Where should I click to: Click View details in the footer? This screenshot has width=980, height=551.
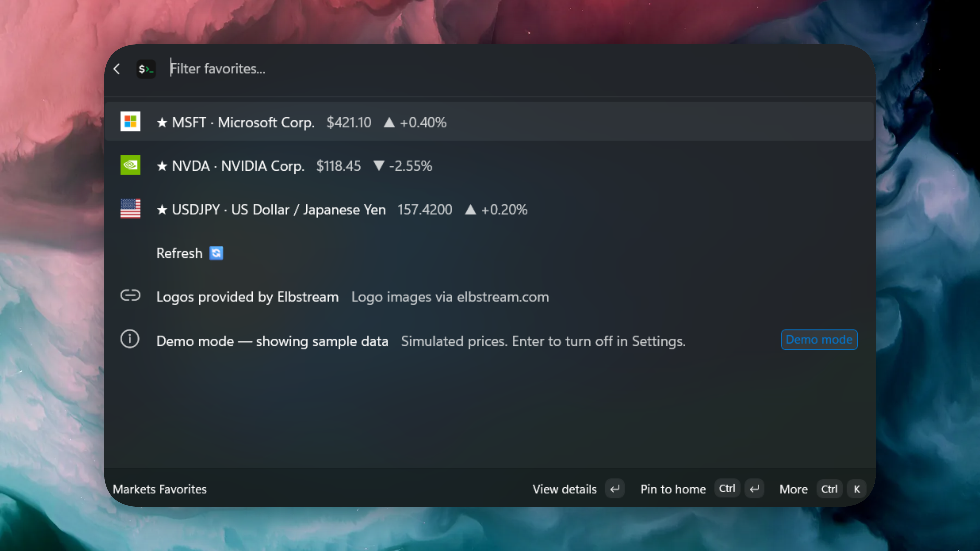(565, 489)
